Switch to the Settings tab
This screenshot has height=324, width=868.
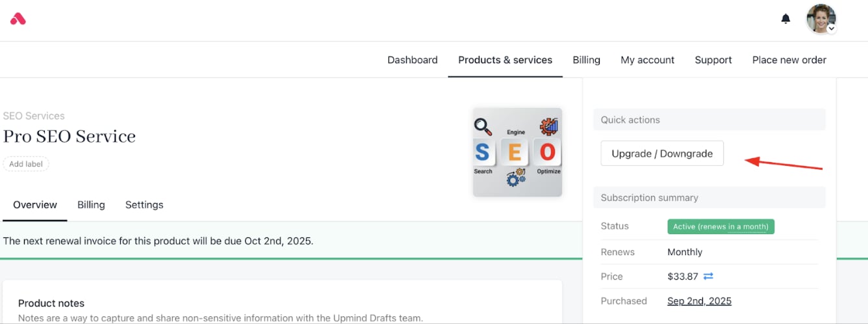tap(144, 205)
